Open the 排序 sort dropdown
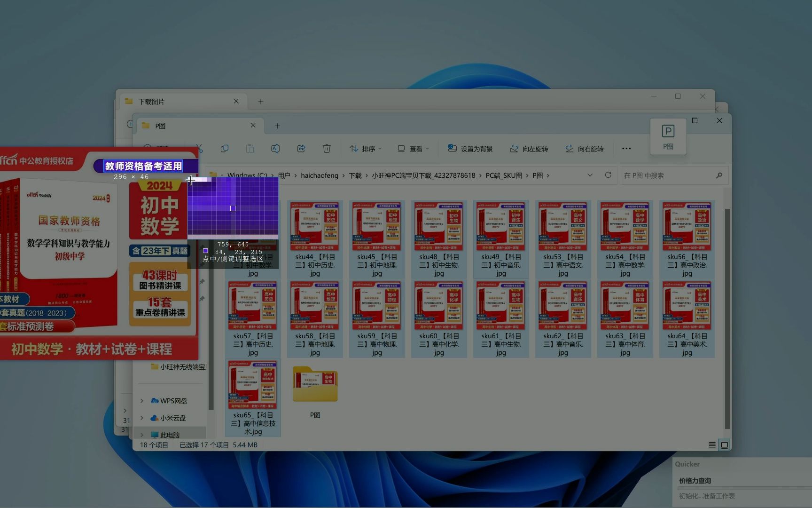Image resolution: width=812 pixels, height=508 pixels. [366, 149]
